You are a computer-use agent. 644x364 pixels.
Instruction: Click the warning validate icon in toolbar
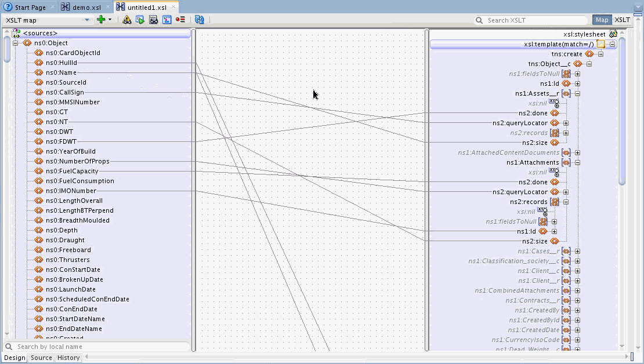coord(126,20)
